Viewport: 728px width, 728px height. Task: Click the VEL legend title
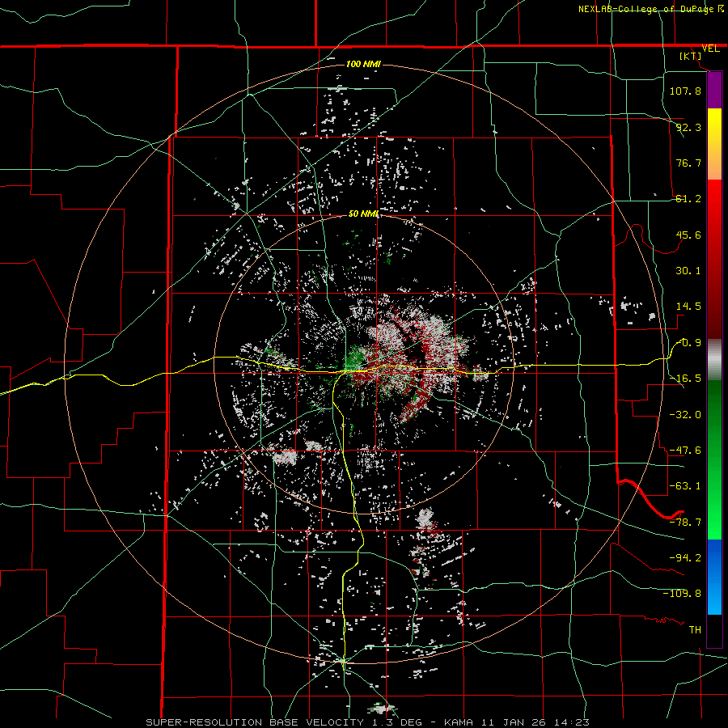pyautogui.click(x=710, y=49)
